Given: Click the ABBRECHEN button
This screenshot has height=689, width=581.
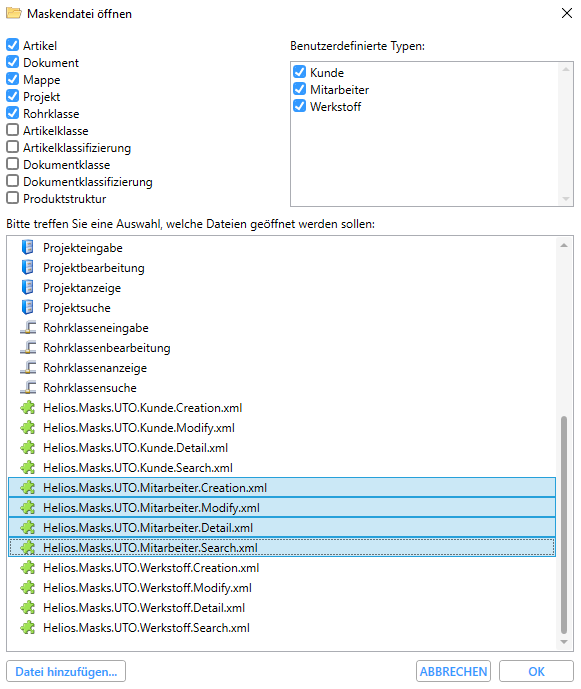Looking at the screenshot, I should point(453,671).
